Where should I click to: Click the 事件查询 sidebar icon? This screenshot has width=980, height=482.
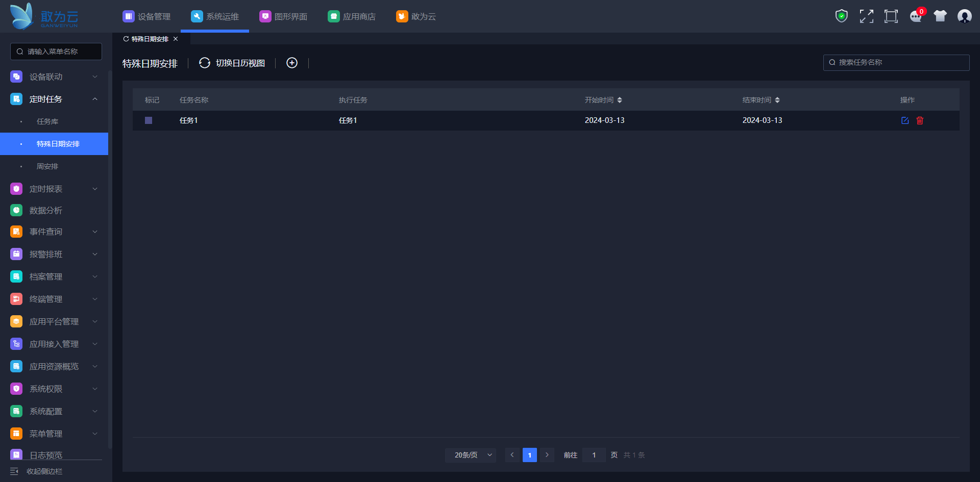16,232
